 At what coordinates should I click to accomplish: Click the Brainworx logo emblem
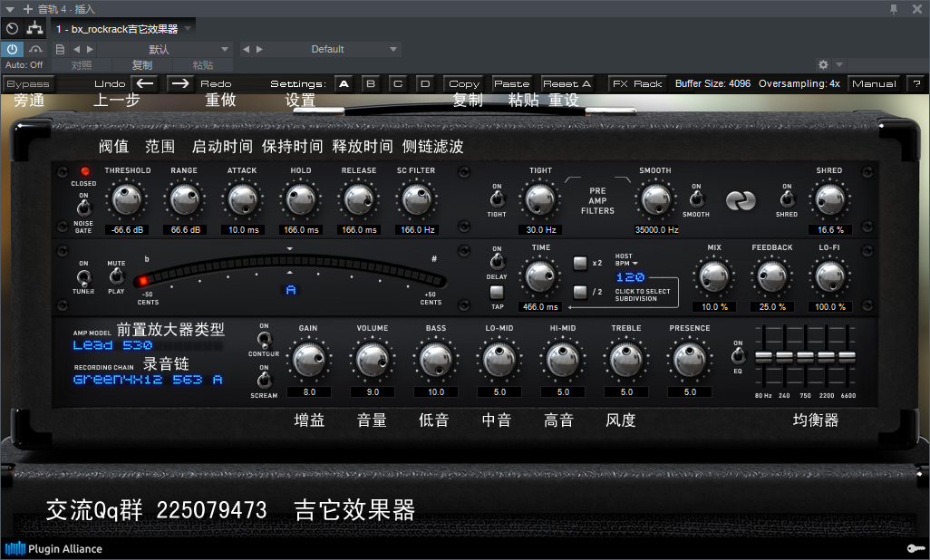pos(741,200)
